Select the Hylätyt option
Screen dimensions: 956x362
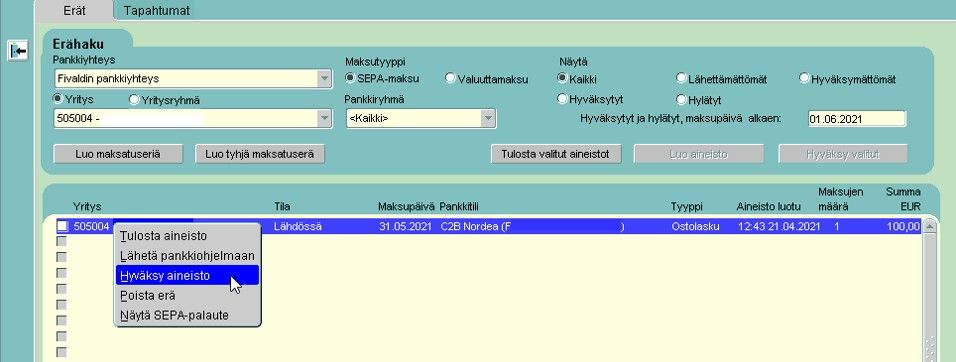[x=682, y=99]
